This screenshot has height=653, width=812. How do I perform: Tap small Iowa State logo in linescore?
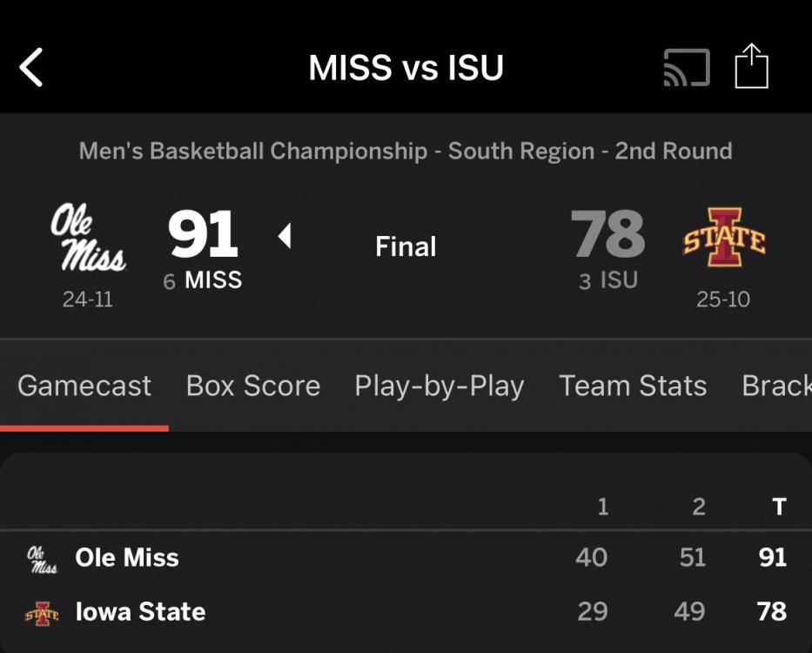point(42,613)
